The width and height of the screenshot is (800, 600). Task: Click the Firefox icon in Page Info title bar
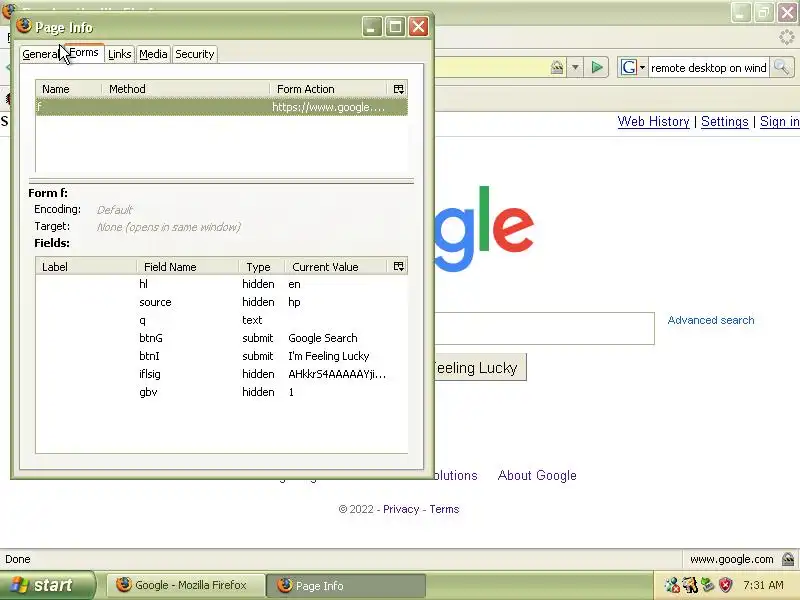pos(23,26)
